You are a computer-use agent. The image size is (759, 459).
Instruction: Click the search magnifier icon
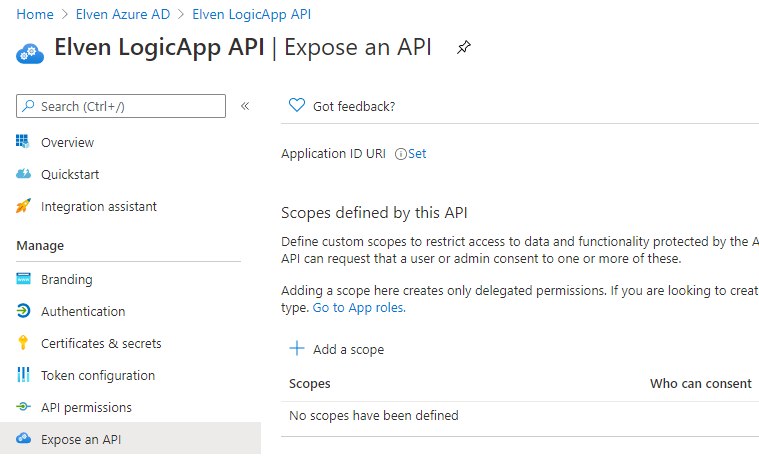click(29, 106)
